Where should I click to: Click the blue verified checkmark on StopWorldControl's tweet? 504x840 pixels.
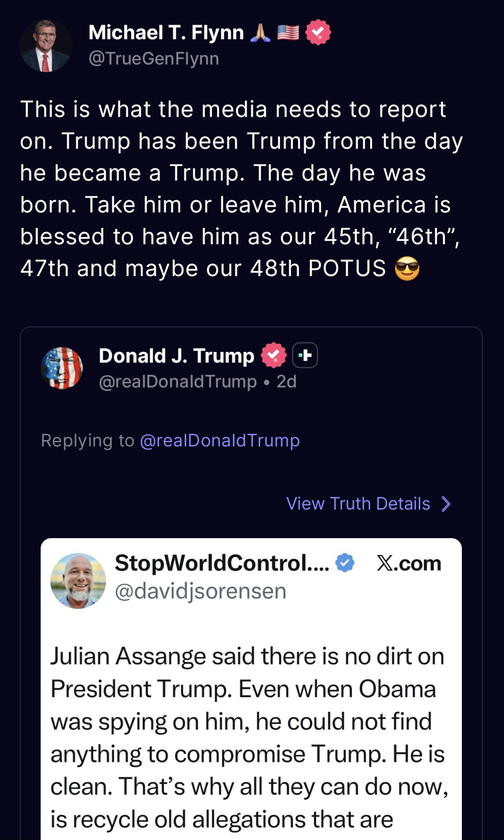[344, 563]
